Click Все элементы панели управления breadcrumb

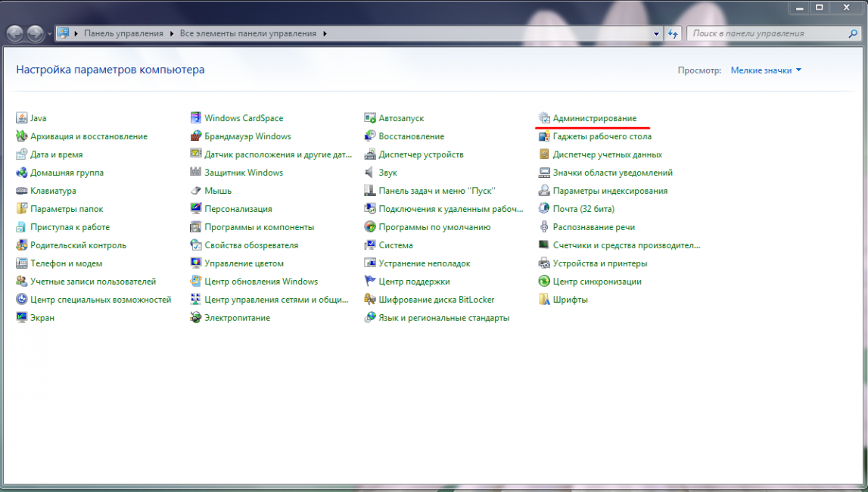248,34
